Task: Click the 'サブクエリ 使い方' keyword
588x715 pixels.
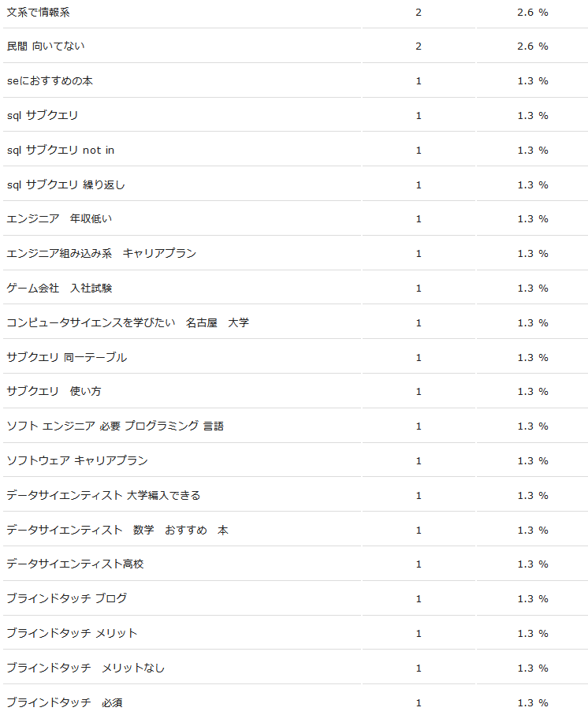Action: click(54, 392)
